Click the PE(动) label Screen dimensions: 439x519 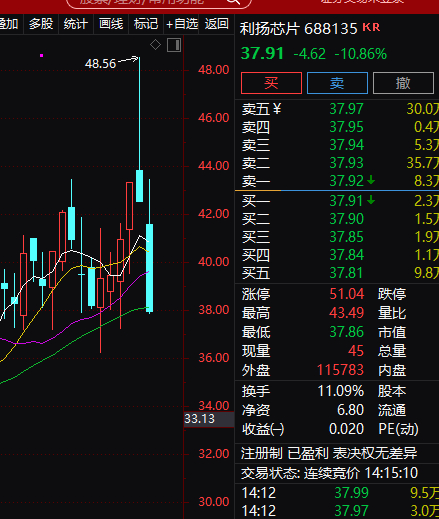point(398,429)
